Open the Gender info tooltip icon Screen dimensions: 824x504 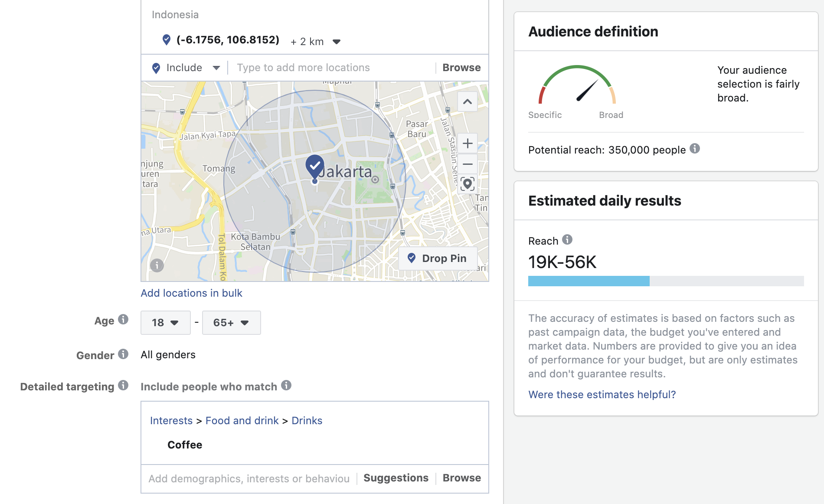click(123, 354)
